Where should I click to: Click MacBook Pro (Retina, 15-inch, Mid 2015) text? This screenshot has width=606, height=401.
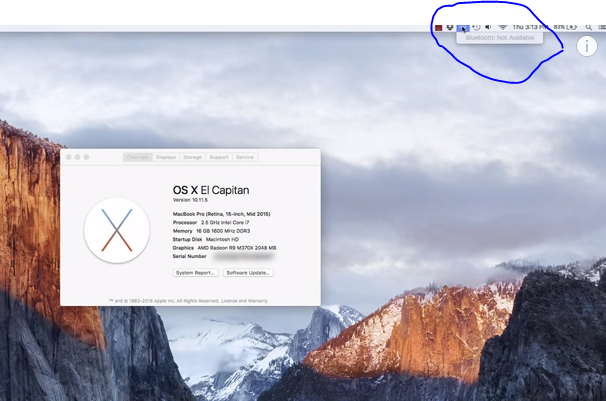pos(221,214)
